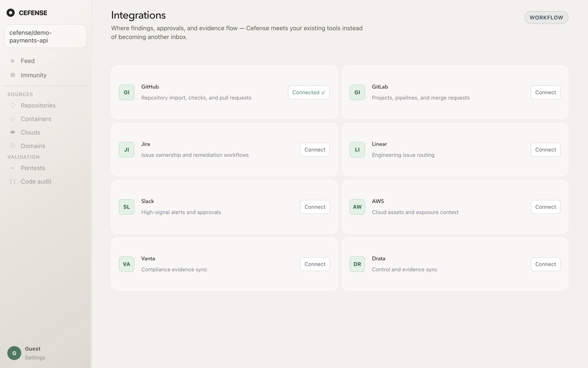Viewport: 588px width, 368px height.
Task: Select the AWS AW badge icon
Action: pyautogui.click(x=357, y=207)
